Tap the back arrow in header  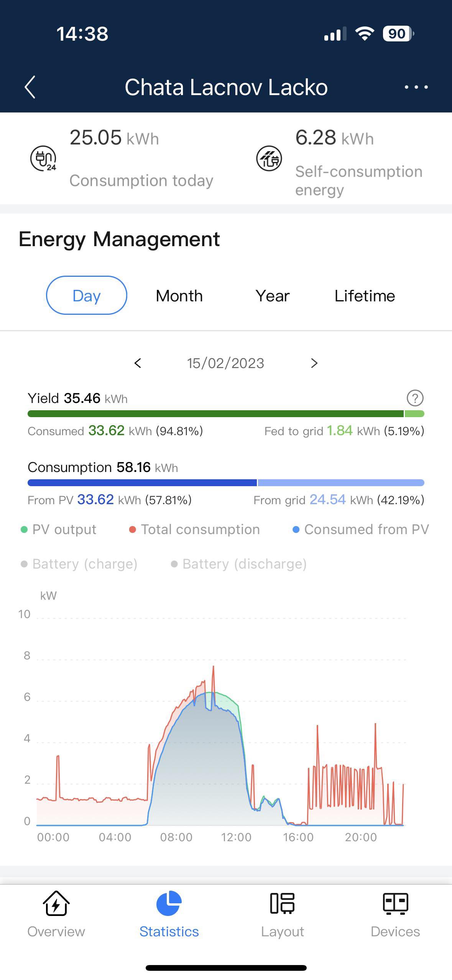click(x=30, y=87)
